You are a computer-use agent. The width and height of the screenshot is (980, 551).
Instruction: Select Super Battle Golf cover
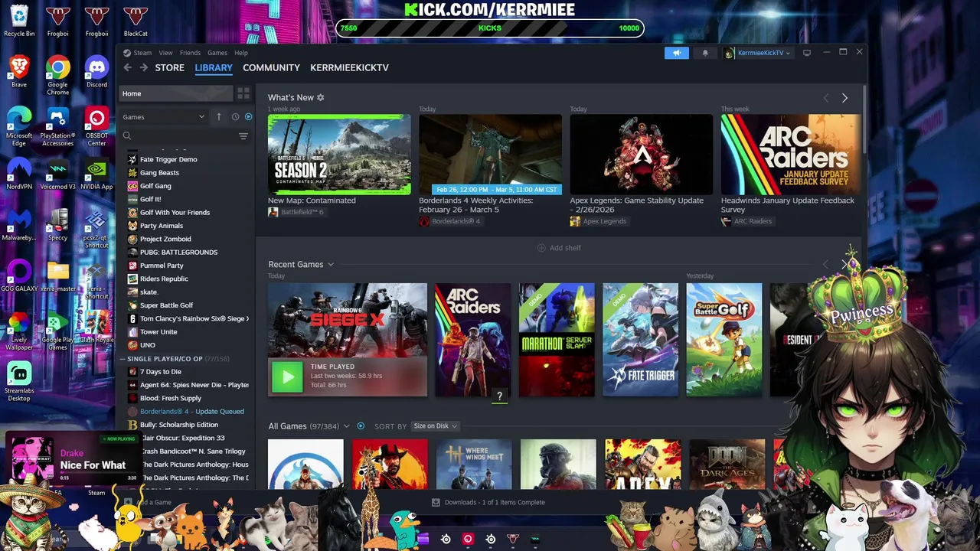pyautogui.click(x=724, y=340)
